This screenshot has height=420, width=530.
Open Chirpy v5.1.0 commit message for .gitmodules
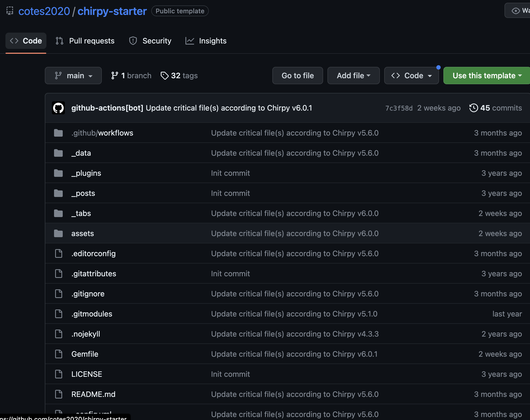pos(294,314)
